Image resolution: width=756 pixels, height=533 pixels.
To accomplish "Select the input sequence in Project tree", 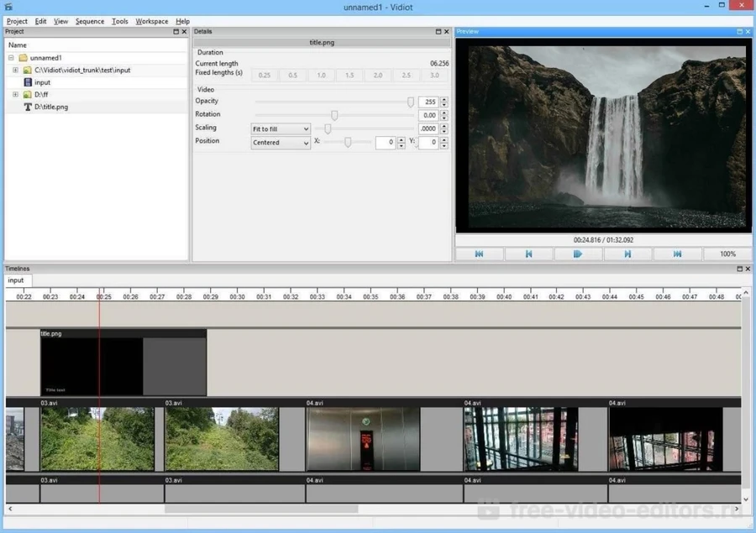I will tap(42, 82).
